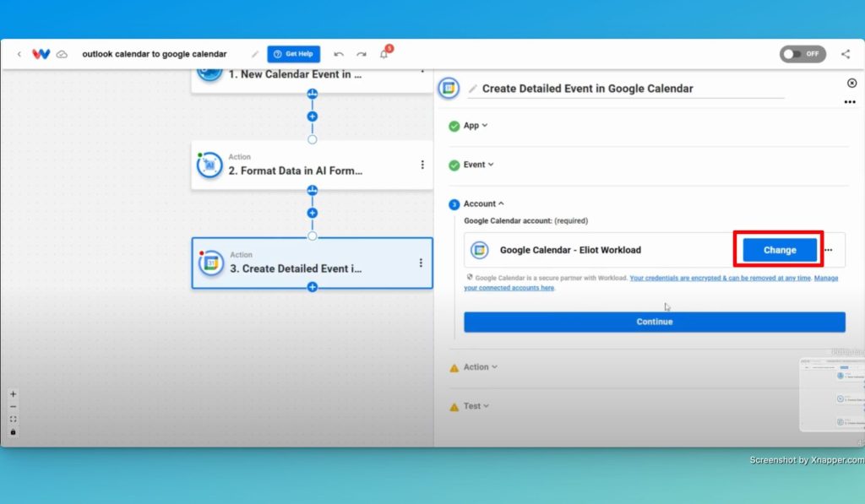Toggle the workflow OFF switch
The height and width of the screenshot is (504, 865).
[x=802, y=54]
